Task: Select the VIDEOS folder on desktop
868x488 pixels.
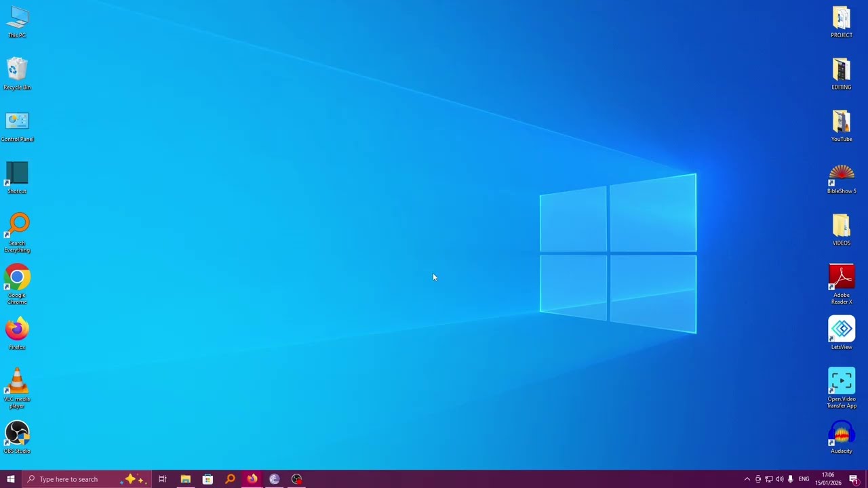Action: [x=842, y=230]
